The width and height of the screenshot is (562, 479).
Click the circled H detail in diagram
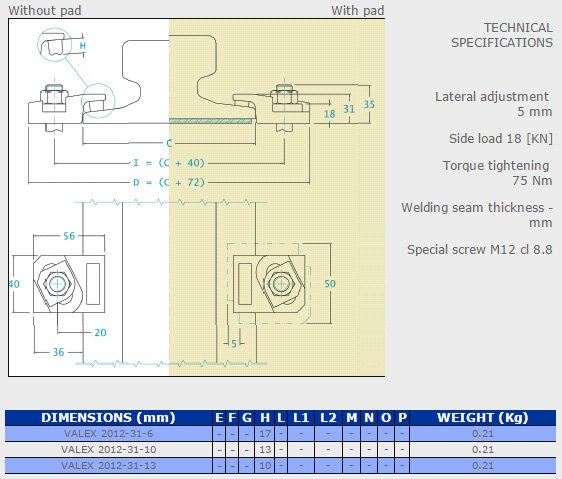pyautogui.click(x=55, y=45)
